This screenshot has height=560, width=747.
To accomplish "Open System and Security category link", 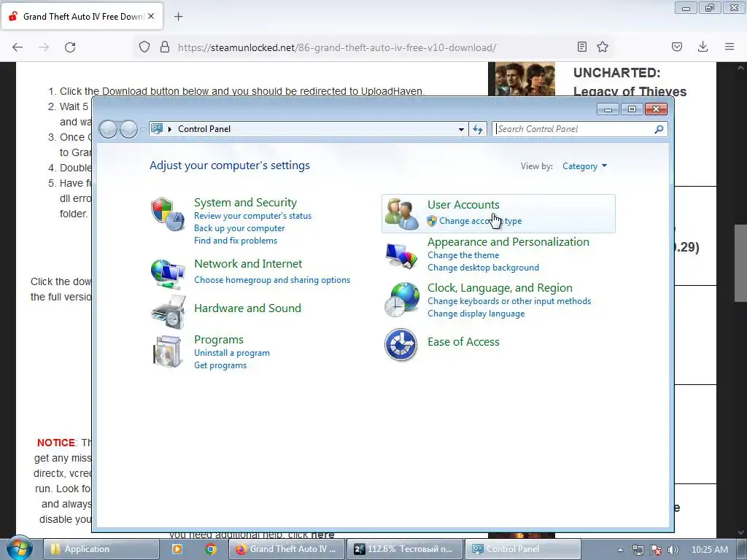I will pos(245,203).
